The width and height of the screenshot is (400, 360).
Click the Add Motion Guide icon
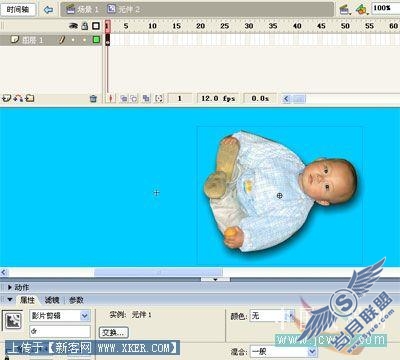[x=18, y=98]
